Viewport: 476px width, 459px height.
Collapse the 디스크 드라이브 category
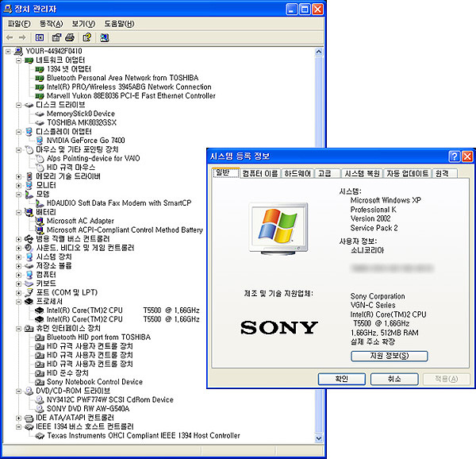(18, 105)
